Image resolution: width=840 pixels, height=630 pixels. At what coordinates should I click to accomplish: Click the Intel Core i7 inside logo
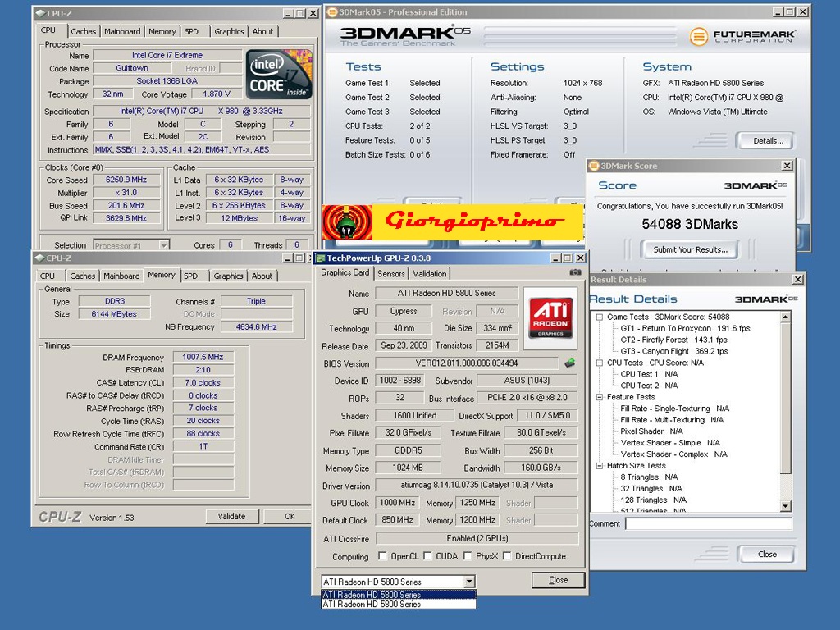[x=279, y=74]
